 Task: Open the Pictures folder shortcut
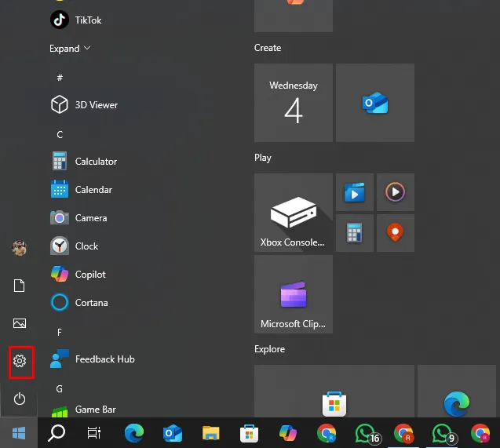click(x=20, y=323)
